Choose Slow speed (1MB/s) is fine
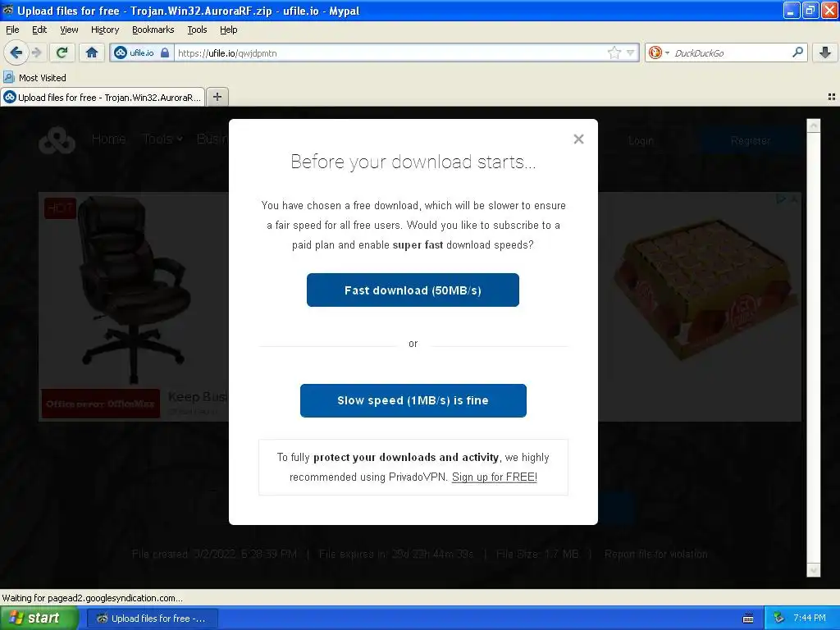The height and width of the screenshot is (630, 840). point(413,400)
